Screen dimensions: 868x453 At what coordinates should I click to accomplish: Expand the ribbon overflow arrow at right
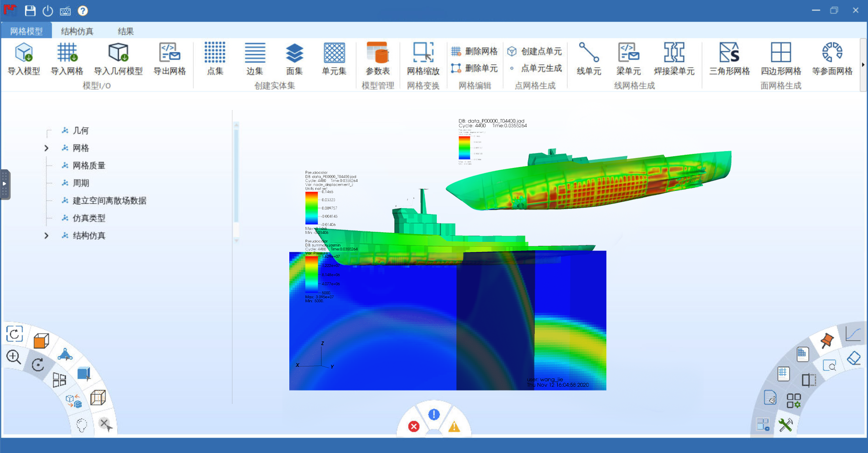pyautogui.click(x=863, y=65)
